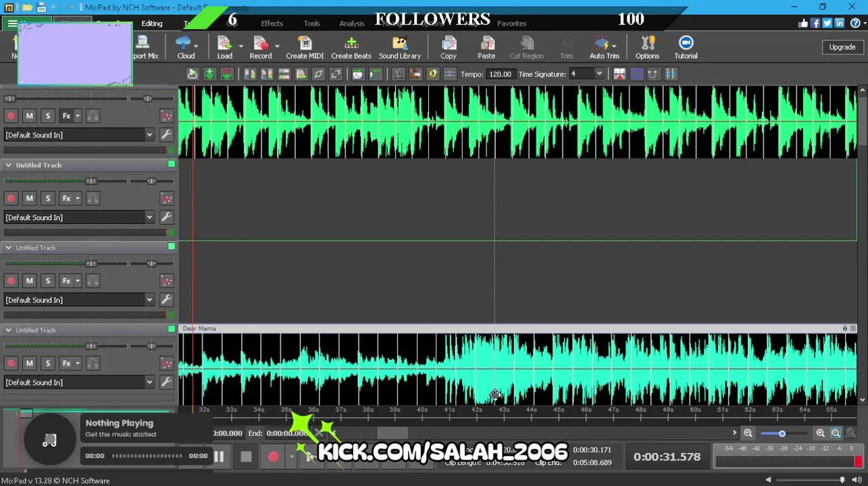Click the 42s marker on the timeline ruler
The width and height of the screenshot is (868, 486).
[x=478, y=410]
